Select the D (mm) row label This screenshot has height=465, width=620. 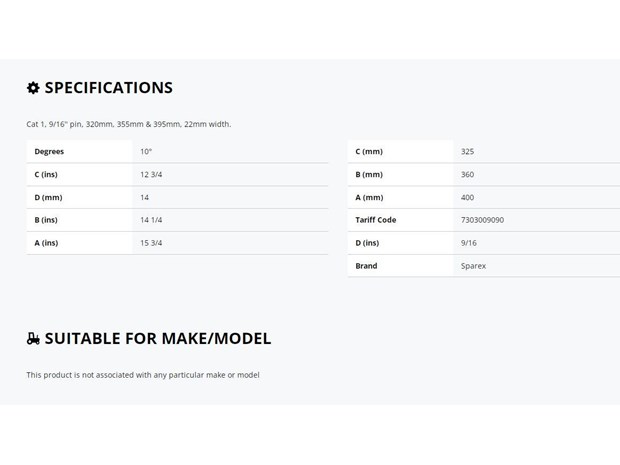(48, 198)
